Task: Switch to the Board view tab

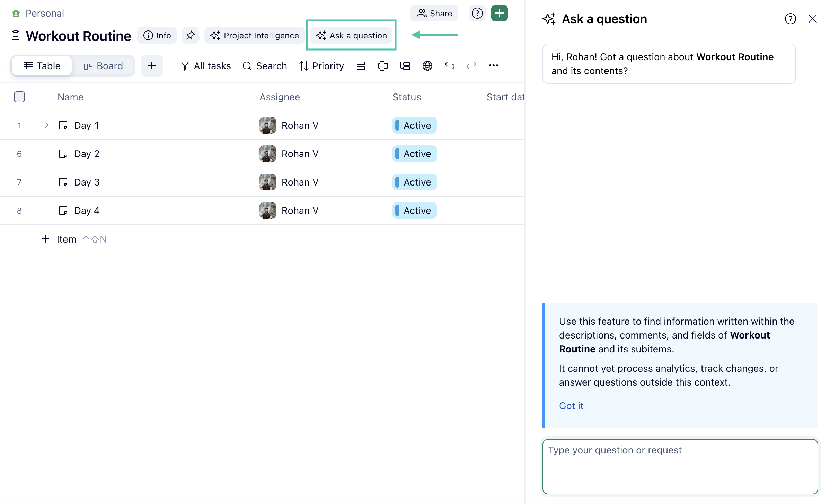Action: click(x=103, y=66)
